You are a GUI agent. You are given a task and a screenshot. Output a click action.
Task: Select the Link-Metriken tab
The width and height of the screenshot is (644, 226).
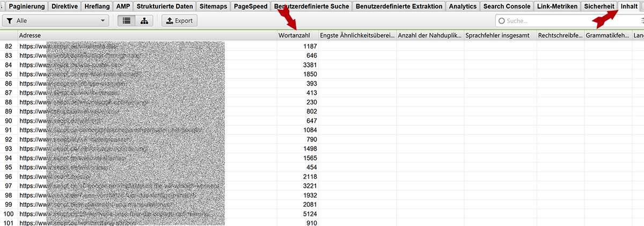pyautogui.click(x=558, y=6)
